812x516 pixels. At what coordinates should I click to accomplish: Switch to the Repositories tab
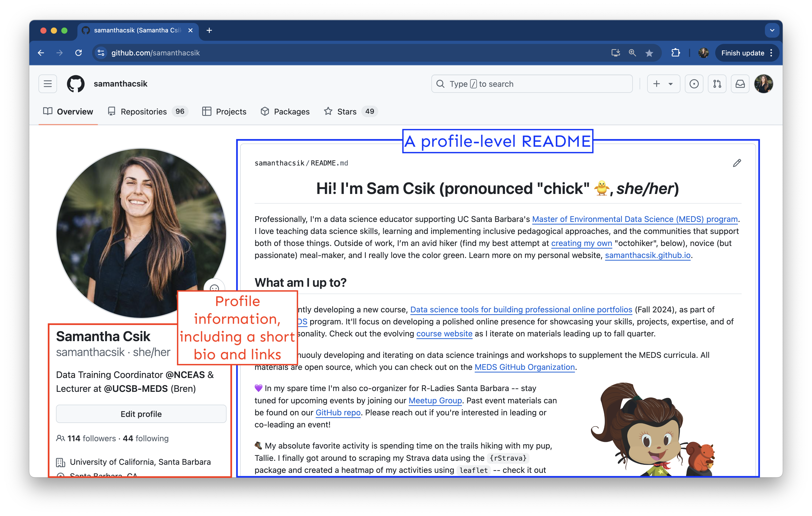143,112
